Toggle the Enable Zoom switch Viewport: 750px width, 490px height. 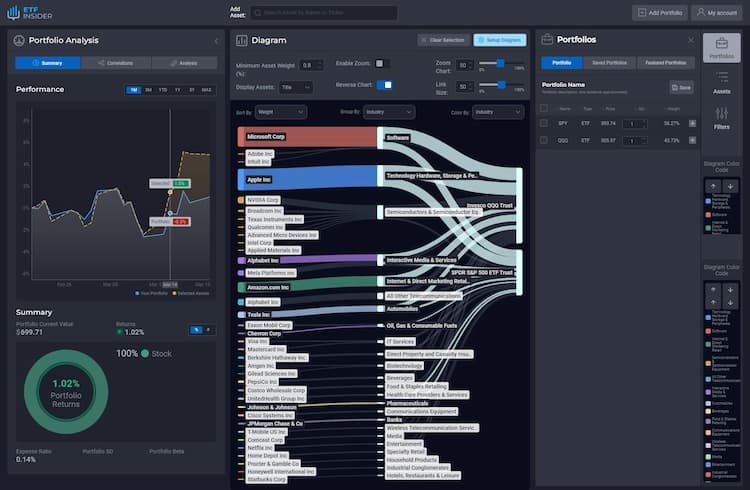click(x=381, y=64)
